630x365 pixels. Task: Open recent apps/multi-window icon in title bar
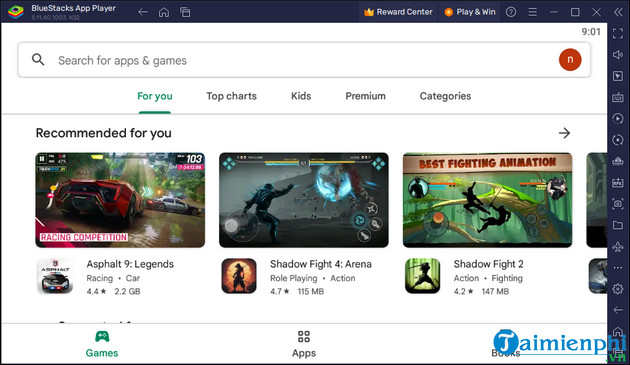[185, 12]
